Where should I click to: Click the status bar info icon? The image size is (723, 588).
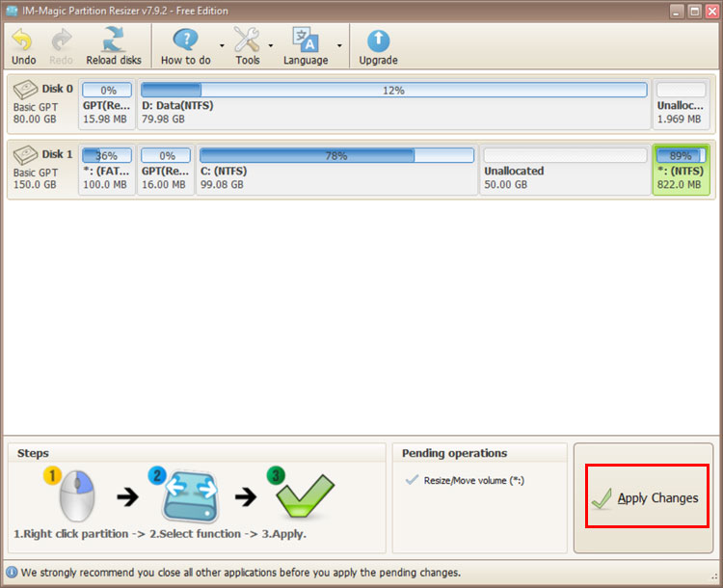pos(12,573)
